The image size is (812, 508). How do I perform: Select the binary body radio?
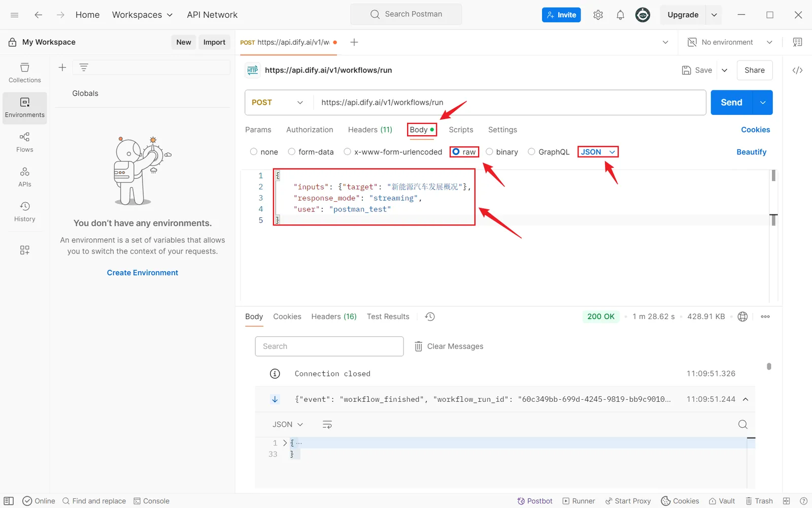(x=489, y=151)
